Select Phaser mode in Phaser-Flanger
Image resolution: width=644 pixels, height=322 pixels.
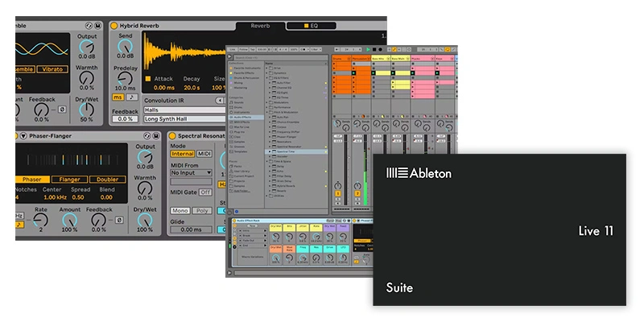click(x=32, y=180)
